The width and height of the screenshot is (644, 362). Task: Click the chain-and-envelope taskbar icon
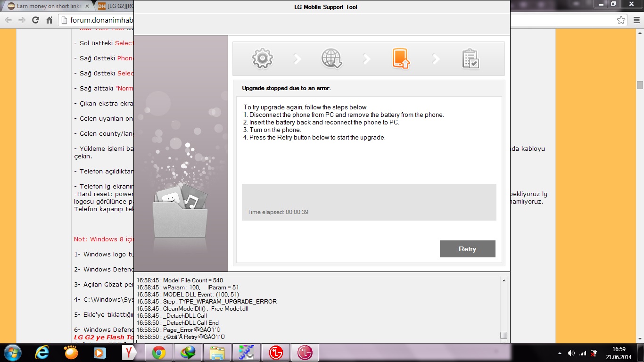pyautogui.click(x=247, y=353)
